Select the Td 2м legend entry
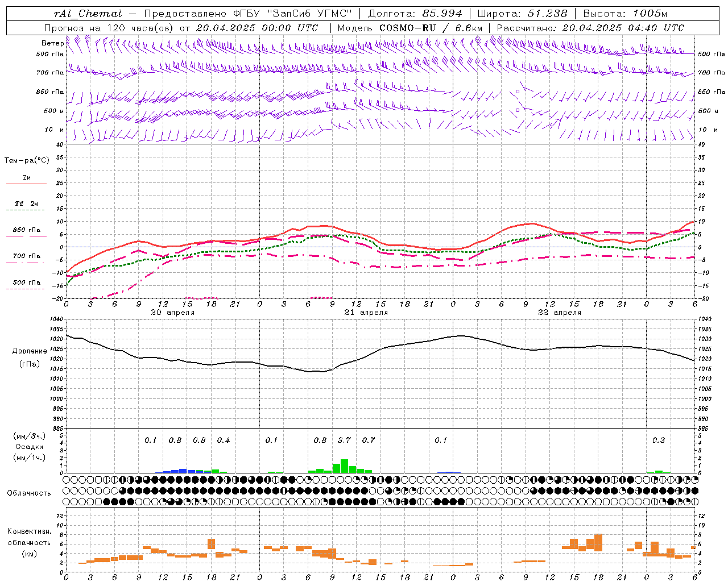Viewport: 728px width, 582px height. pyautogui.click(x=26, y=203)
